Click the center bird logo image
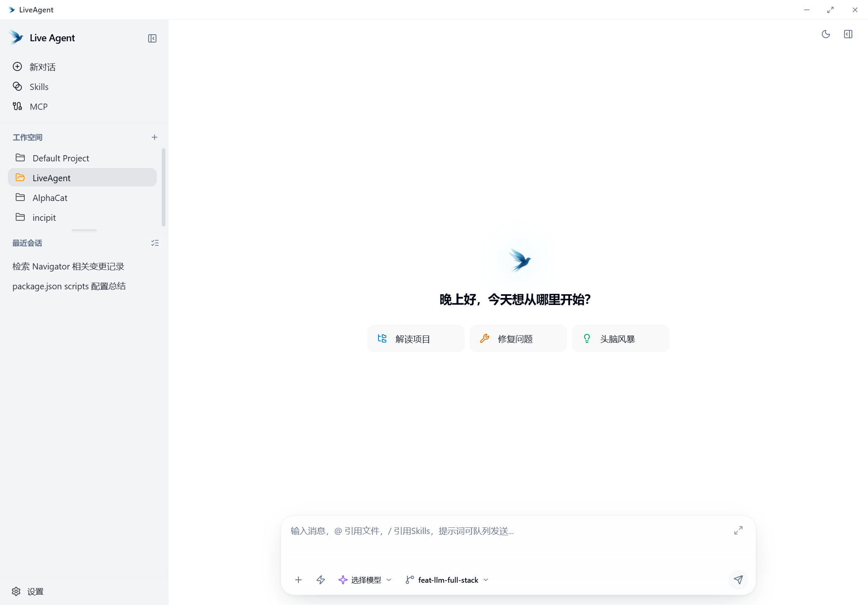The height and width of the screenshot is (605, 868). coord(519,260)
